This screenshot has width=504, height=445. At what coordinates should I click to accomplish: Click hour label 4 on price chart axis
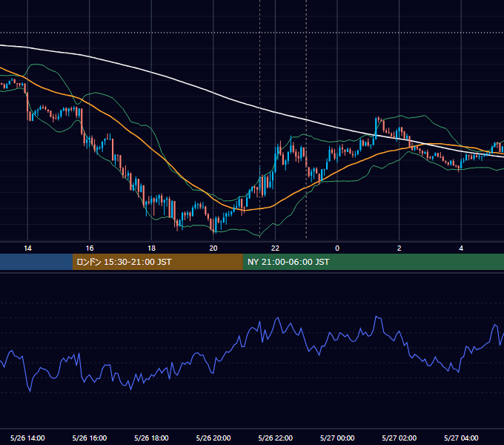tap(461, 248)
